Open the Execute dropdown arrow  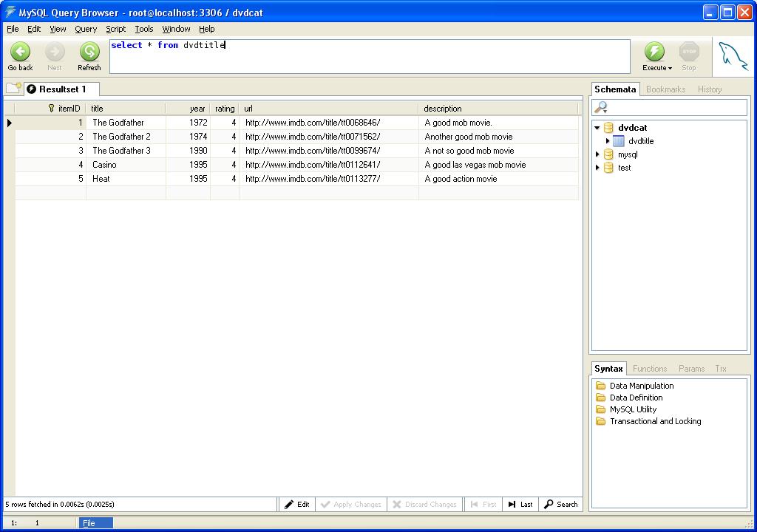pos(670,68)
